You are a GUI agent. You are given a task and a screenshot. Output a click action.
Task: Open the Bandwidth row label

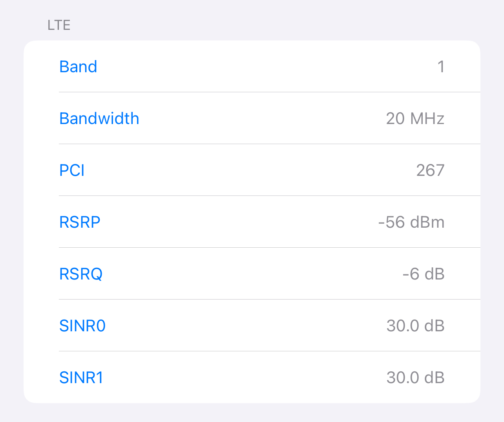(x=99, y=119)
